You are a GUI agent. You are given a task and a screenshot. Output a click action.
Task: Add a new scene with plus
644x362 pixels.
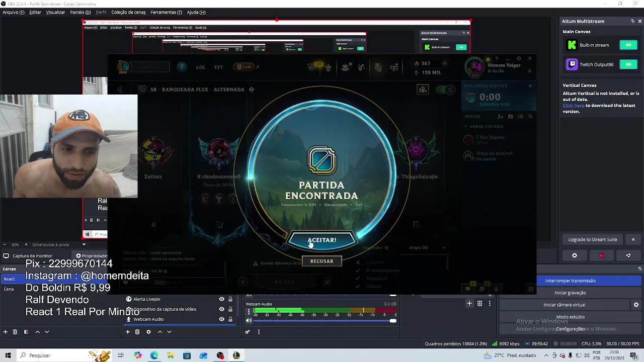pos(6,332)
